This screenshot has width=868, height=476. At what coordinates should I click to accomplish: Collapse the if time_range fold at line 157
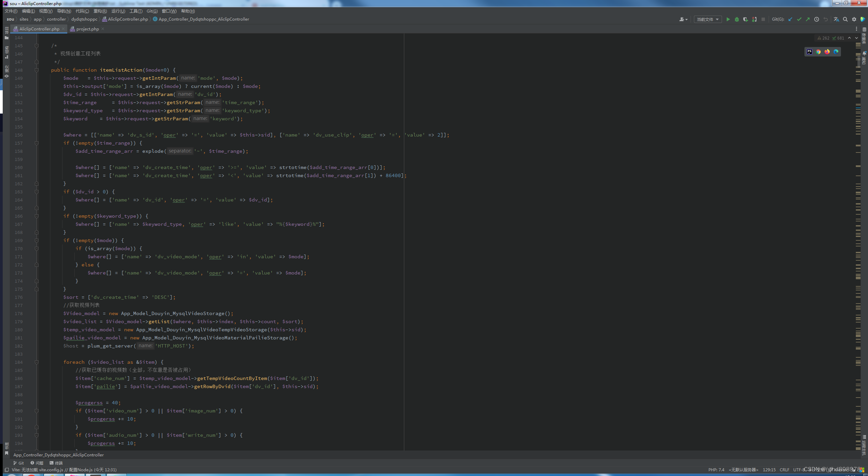click(37, 143)
